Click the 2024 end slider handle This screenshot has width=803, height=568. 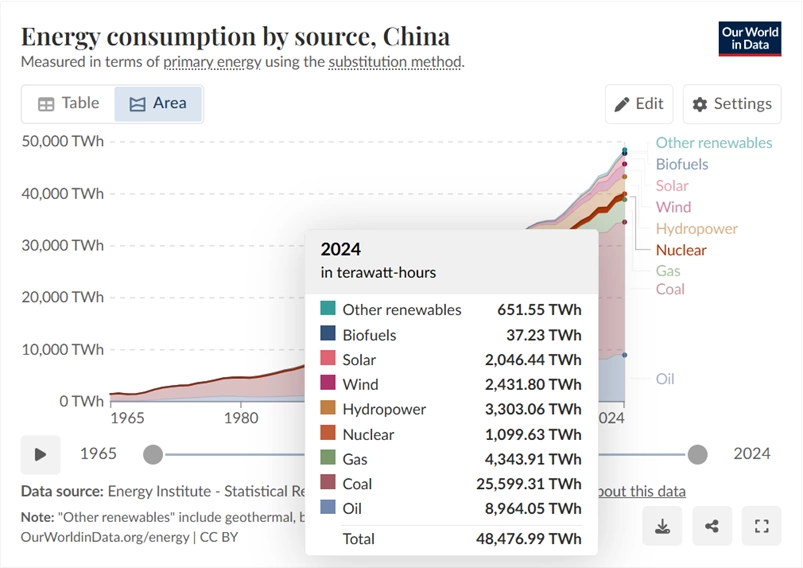[x=697, y=454]
